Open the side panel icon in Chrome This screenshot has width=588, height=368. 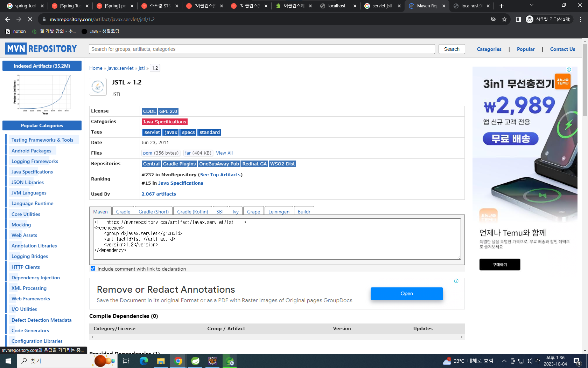[x=518, y=19]
